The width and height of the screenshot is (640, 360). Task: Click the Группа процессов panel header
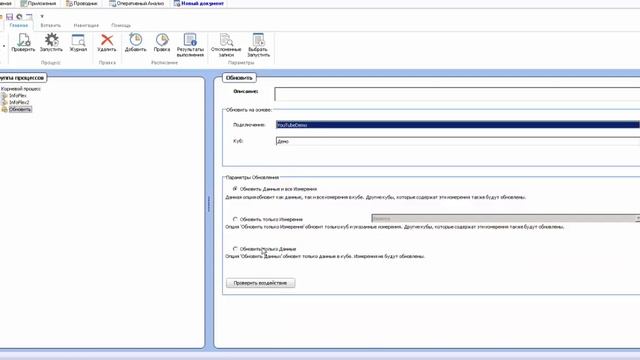click(x=23, y=78)
